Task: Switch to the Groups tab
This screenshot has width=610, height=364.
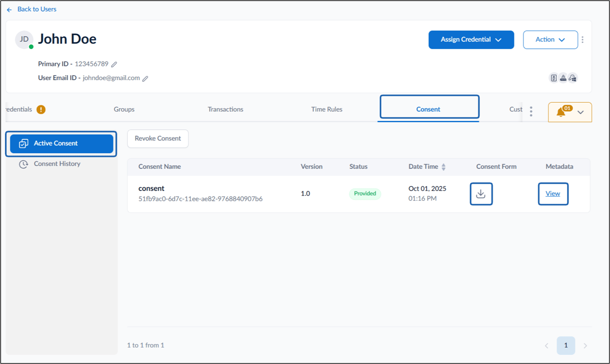Action: pyautogui.click(x=124, y=109)
